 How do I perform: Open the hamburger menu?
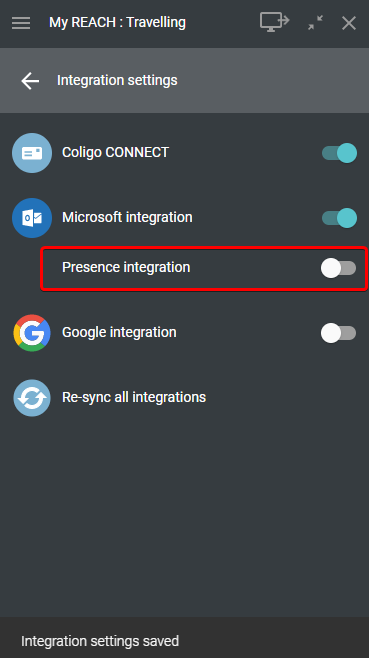pos(21,23)
